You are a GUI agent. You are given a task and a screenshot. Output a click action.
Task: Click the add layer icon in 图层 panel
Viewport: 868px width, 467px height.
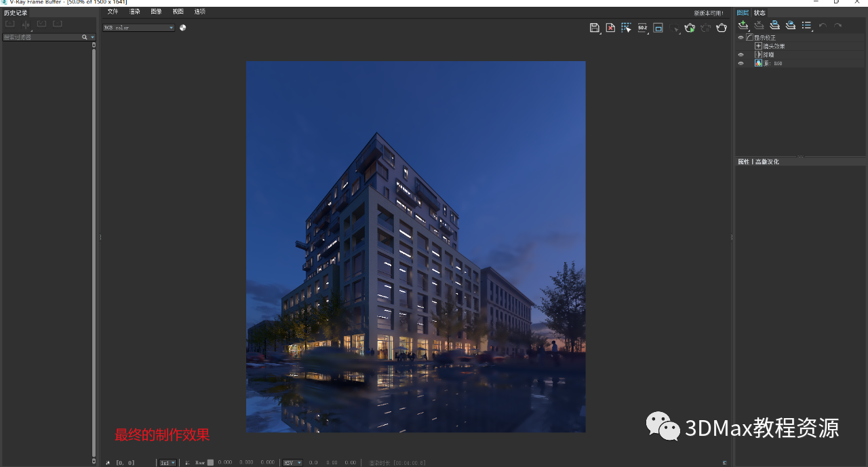click(743, 24)
